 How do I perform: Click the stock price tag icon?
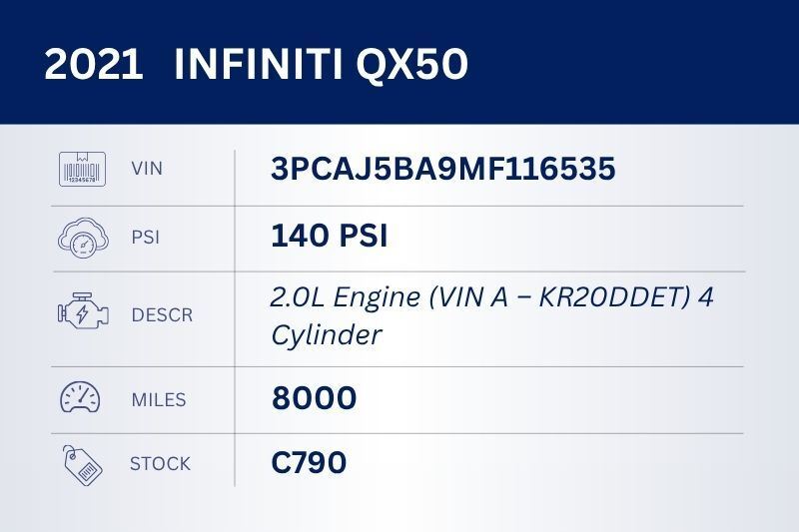coord(82,463)
